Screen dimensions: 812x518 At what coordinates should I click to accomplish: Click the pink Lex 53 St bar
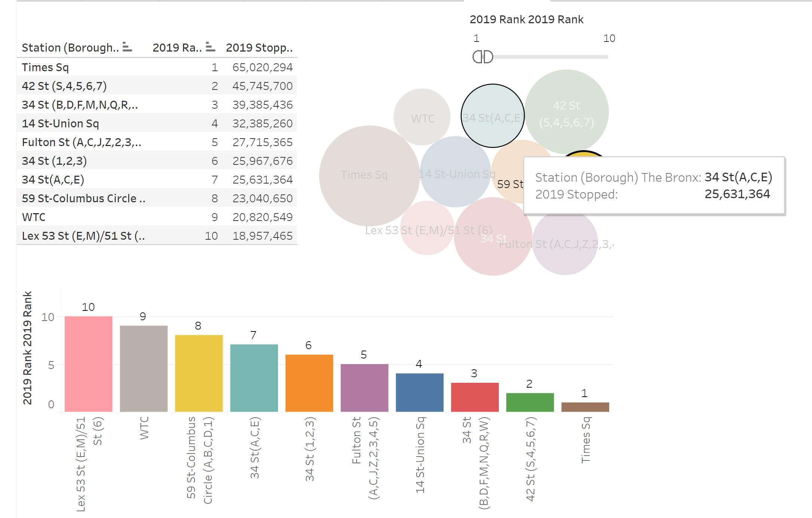click(88, 364)
